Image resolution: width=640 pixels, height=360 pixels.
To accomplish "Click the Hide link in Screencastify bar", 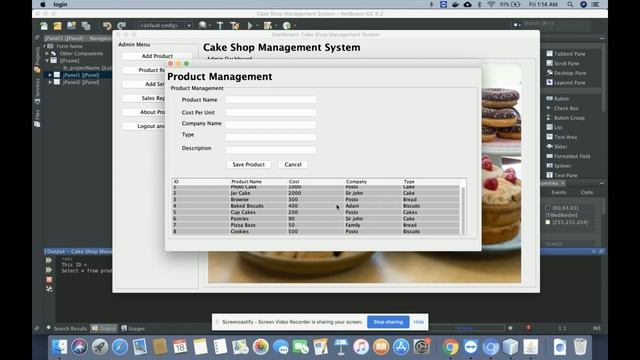I will pos(418,322).
